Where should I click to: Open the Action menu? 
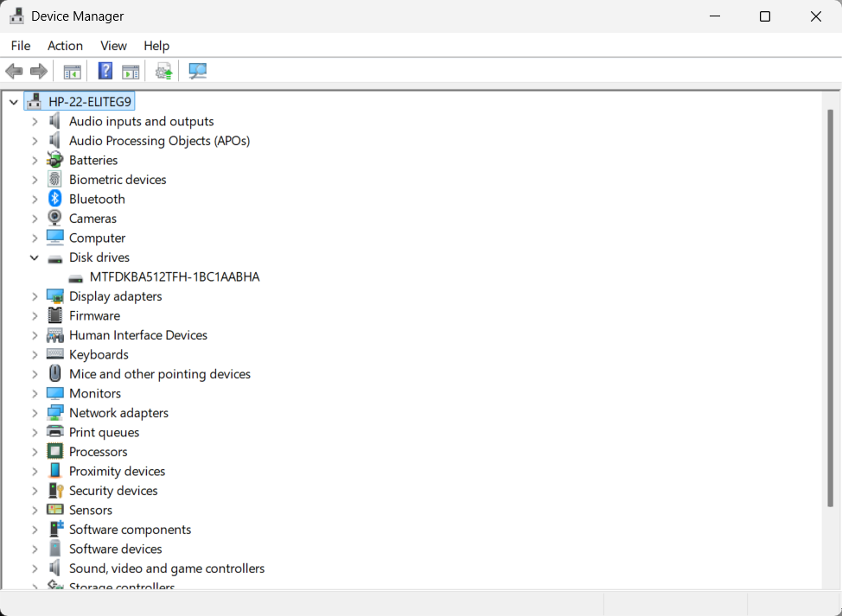pos(65,46)
